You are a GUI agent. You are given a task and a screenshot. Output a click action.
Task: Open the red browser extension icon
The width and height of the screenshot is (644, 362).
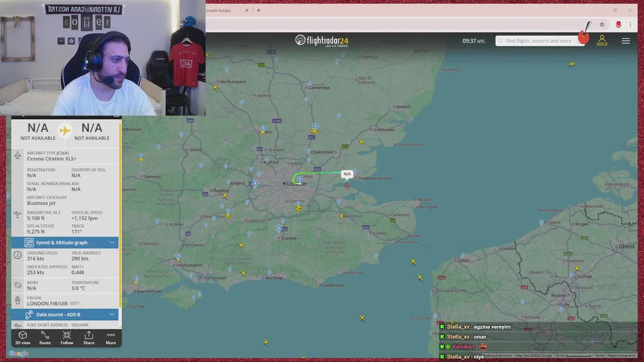click(x=618, y=24)
